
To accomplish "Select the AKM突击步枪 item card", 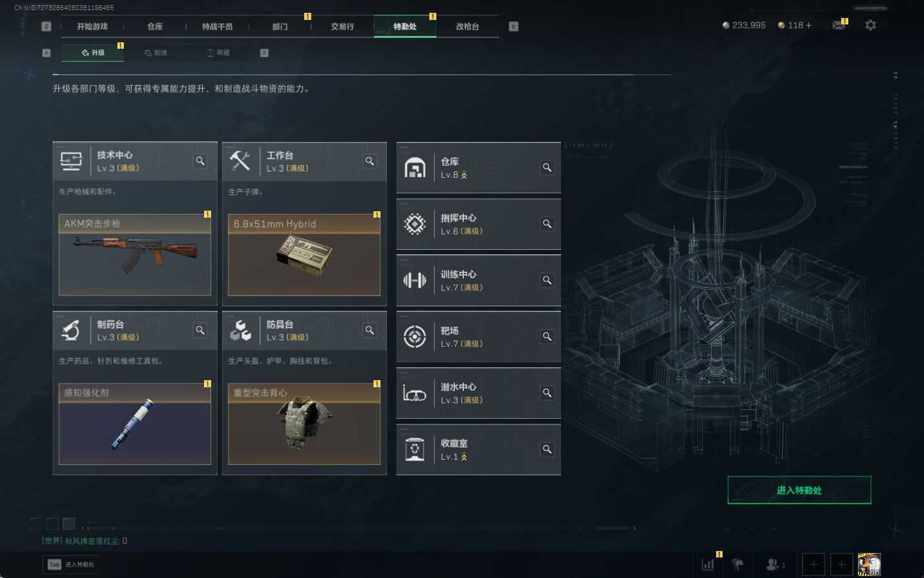I will pos(135,255).
